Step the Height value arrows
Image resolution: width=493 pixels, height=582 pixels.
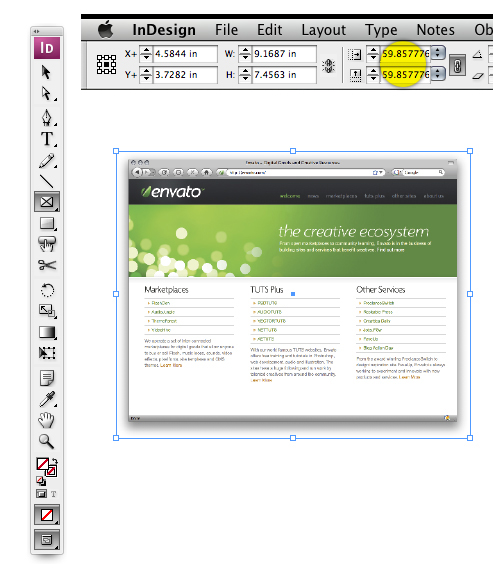(245, 75)
